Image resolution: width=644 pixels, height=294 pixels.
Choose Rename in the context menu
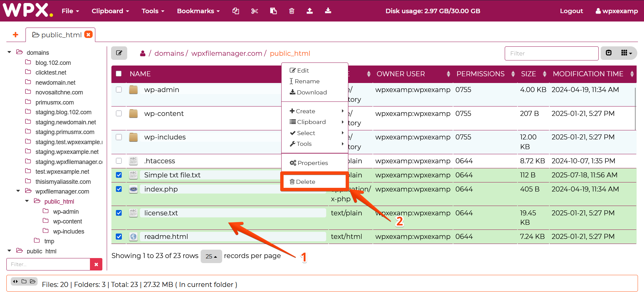[315, 81]
